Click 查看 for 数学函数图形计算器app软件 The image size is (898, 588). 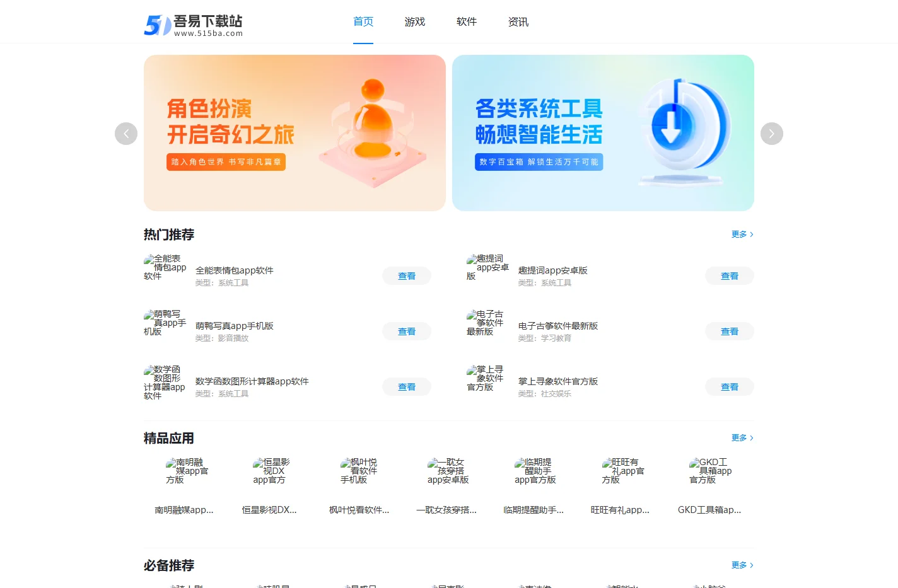coord(407,387)
